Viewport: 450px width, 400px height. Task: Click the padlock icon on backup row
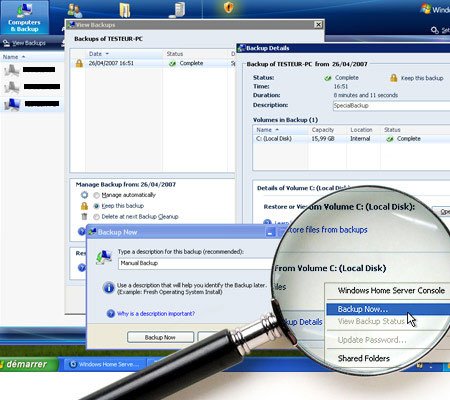pos(79,63)
